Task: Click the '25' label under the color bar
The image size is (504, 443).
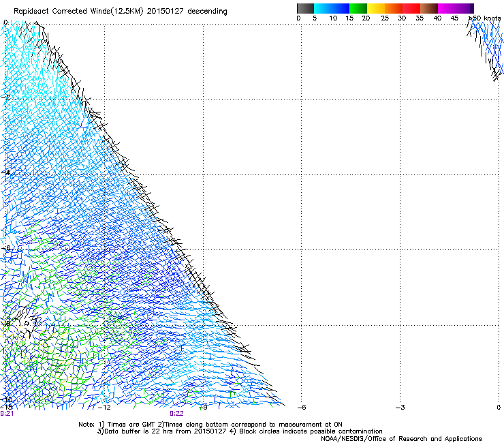Action: (x=385, y=18)
